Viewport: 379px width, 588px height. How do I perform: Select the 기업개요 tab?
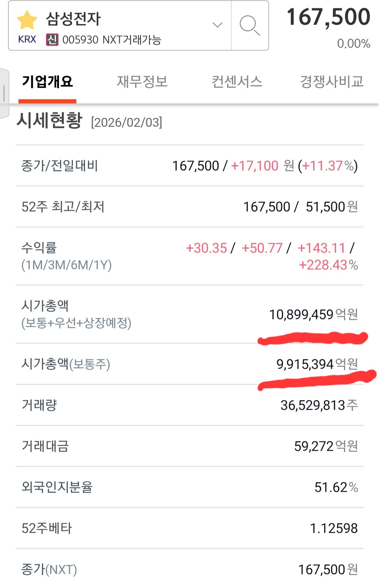(47, 81)
